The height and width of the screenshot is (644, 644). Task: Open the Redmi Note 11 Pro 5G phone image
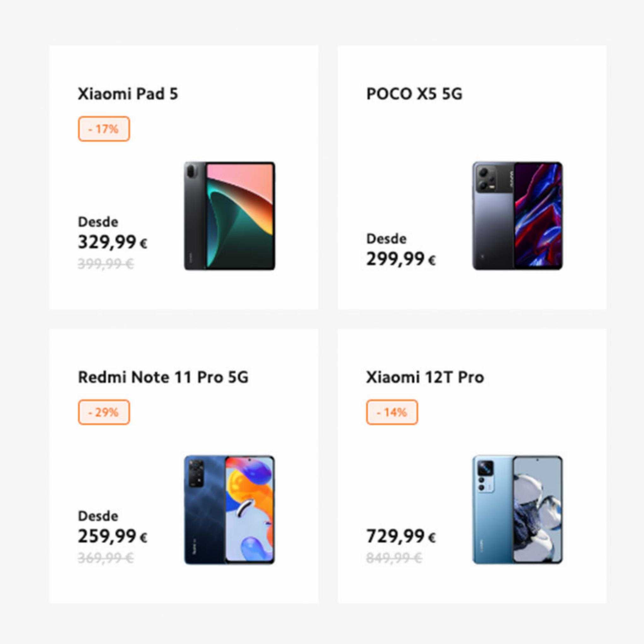[230, 510]
